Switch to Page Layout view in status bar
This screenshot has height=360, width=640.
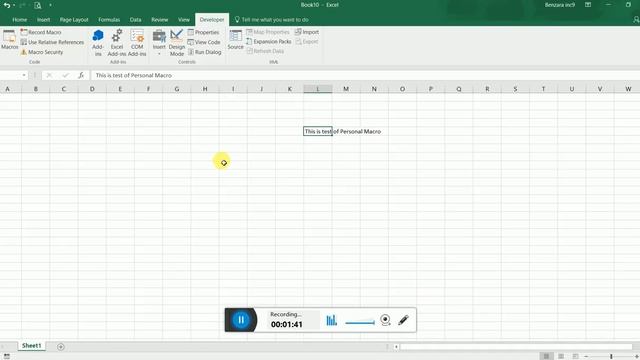(x=561, y=356)
